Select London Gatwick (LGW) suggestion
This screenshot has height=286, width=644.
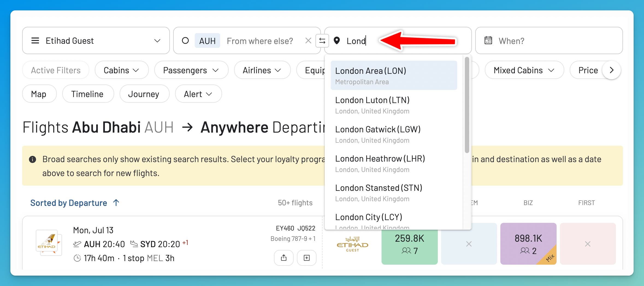click(394, 134)
